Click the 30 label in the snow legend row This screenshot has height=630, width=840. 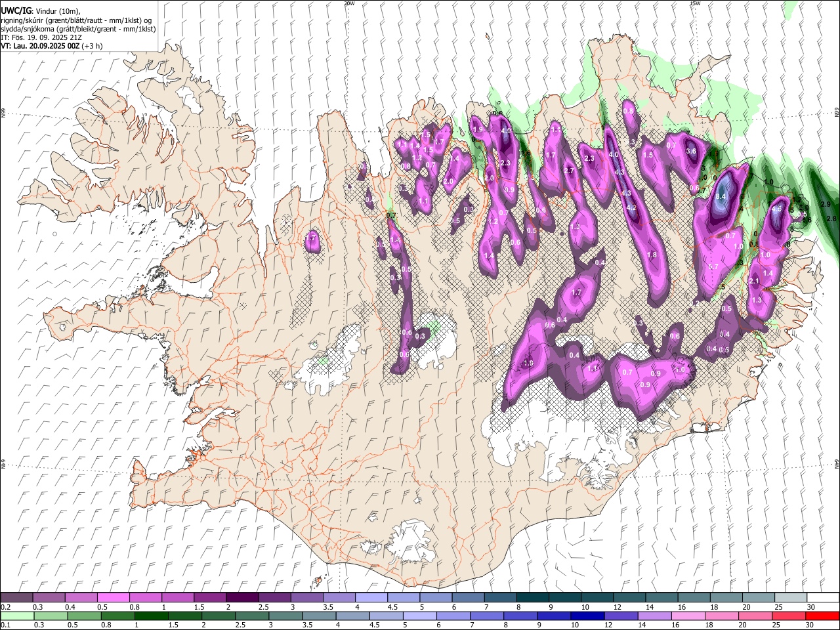click(x=810, y=607)
